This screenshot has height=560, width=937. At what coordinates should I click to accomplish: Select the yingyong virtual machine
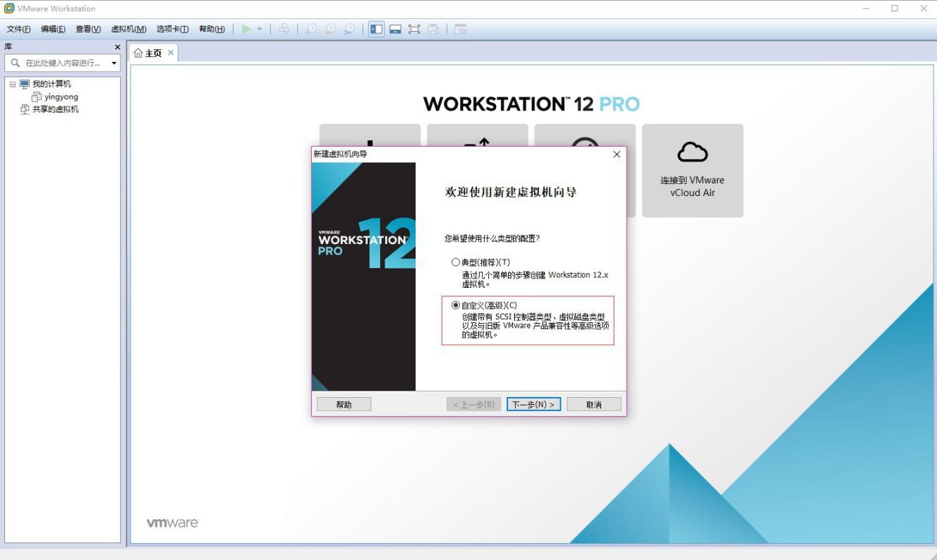pyautogui.click(x=61, y=97)
